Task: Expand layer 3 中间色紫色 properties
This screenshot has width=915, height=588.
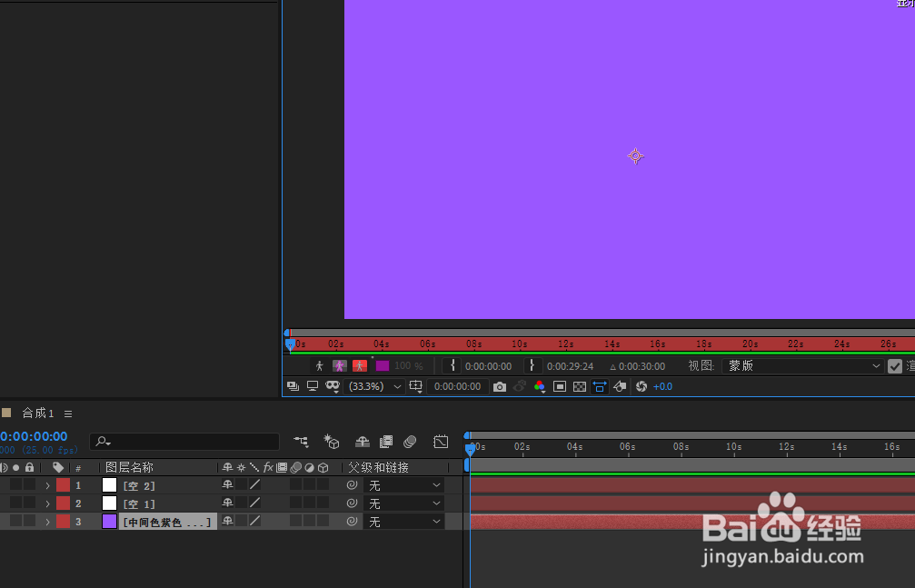Action: 48,522
